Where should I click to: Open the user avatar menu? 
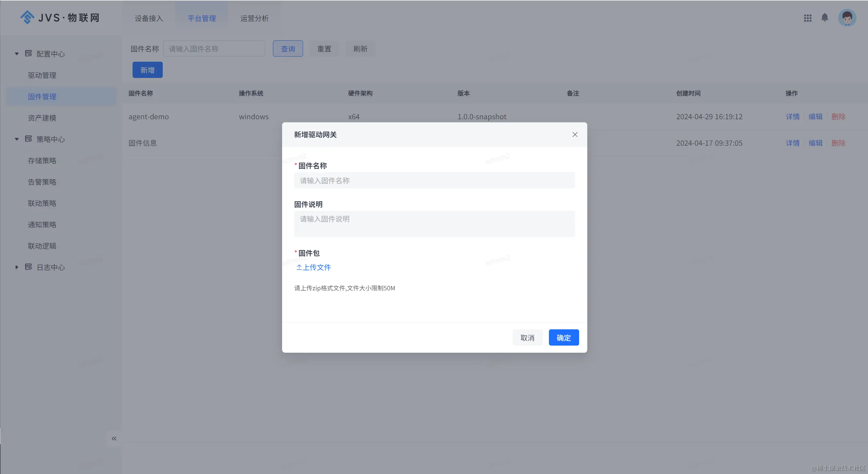[847, 18]
